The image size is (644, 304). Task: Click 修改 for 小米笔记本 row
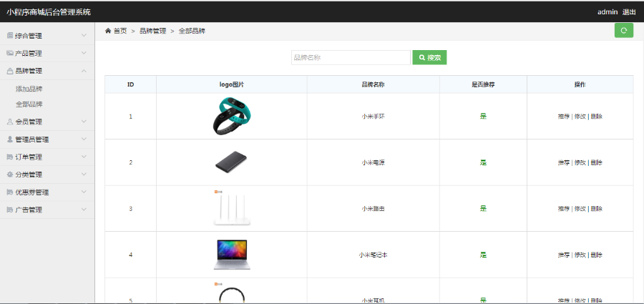(580, 255)
